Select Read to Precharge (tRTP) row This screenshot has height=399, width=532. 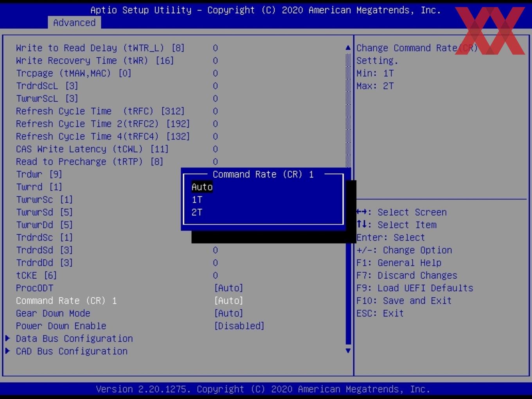(x=90, y=162)
